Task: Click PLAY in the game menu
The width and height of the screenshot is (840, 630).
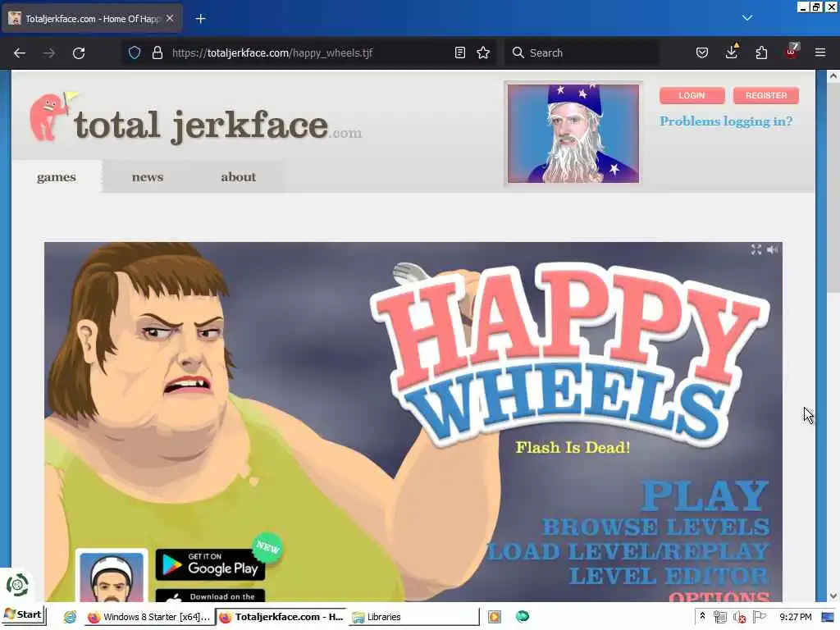Action: (705, 495)
